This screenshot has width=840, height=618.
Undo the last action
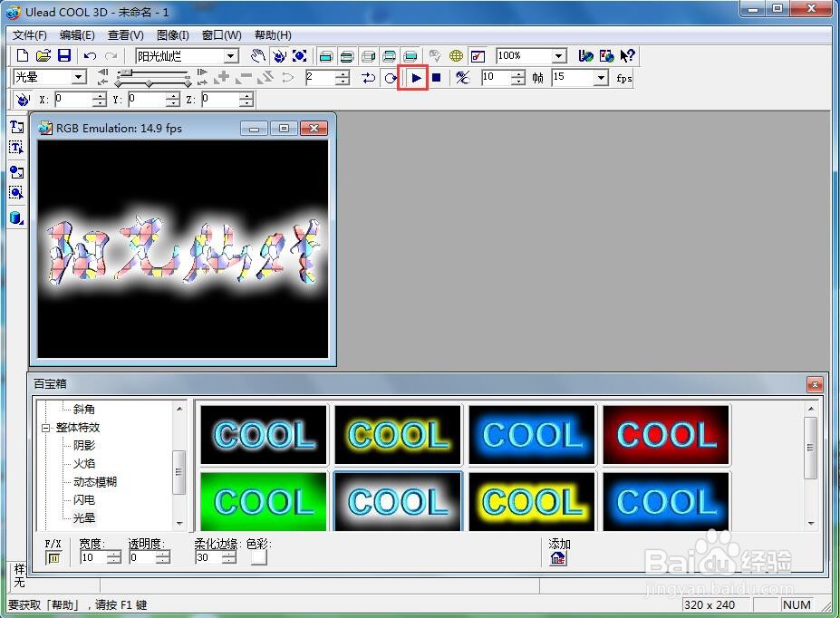click(x=90, y=55)
